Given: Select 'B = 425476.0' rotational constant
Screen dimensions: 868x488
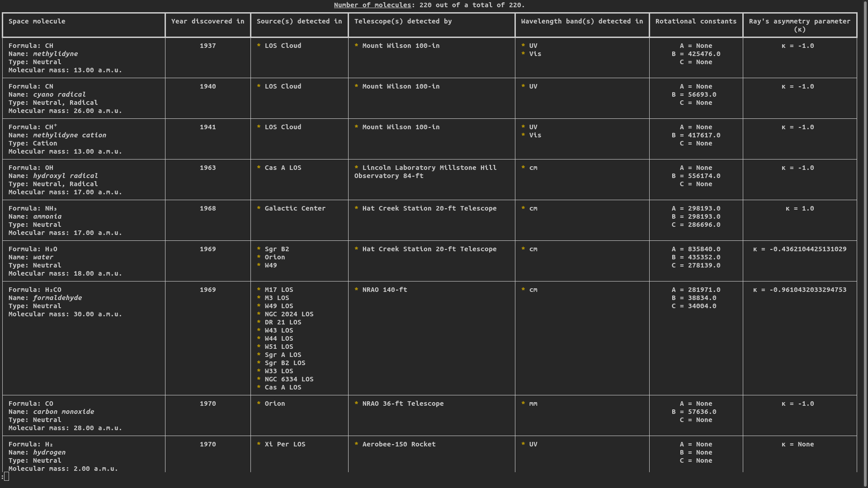Looking at the screenshot, I should 696,54.
